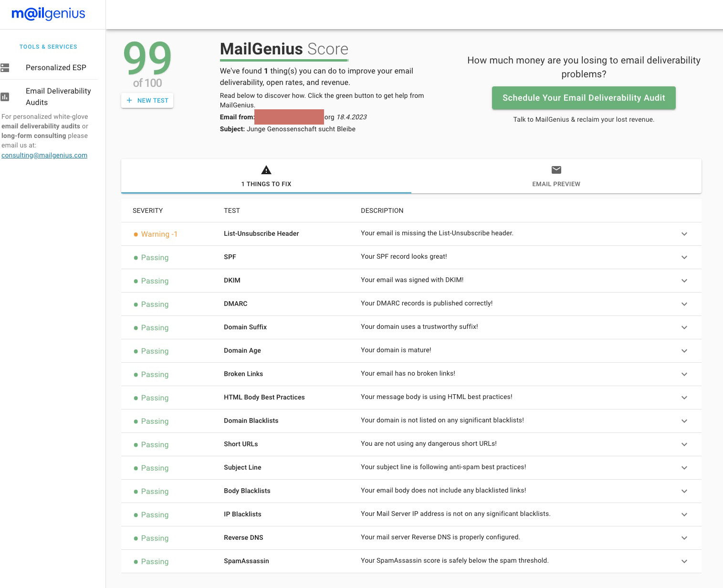Click the email date 18.4.2023

click(x=352, y=117)
